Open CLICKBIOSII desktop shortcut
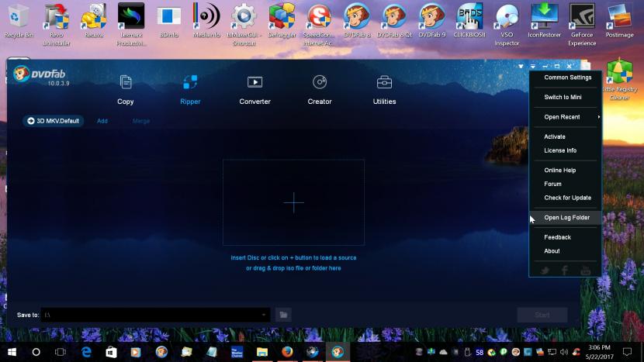Viewport: 644px width, 362px height. pyautogui.click(x=469, y=20)
